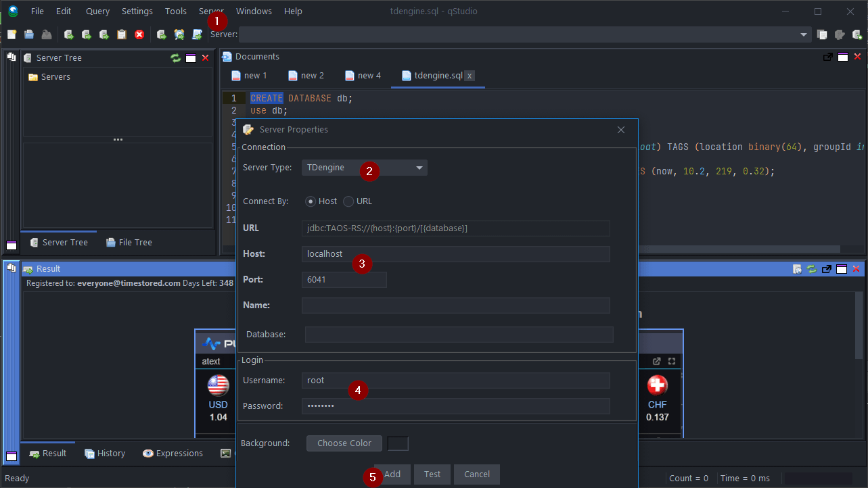Screen dimensions: 868x488
Task: Switch to the new 2 document tab
Action: pyautogui.click(x=306, y=76)
